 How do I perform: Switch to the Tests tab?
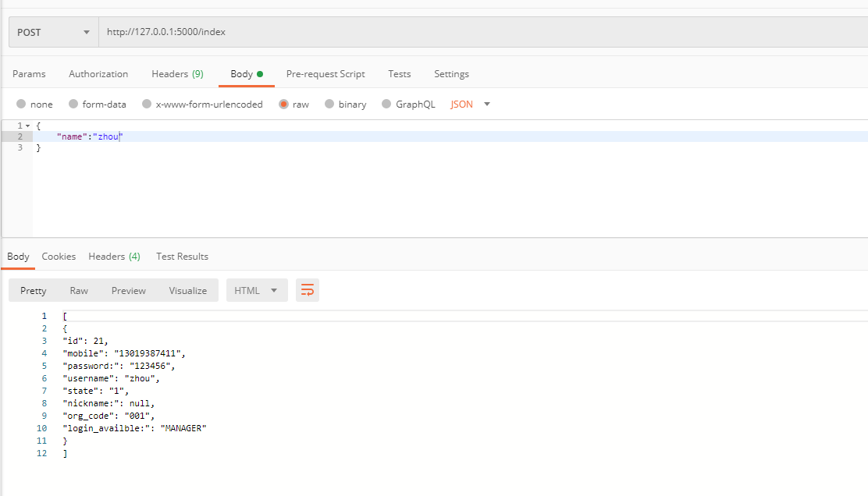point(399,74)
